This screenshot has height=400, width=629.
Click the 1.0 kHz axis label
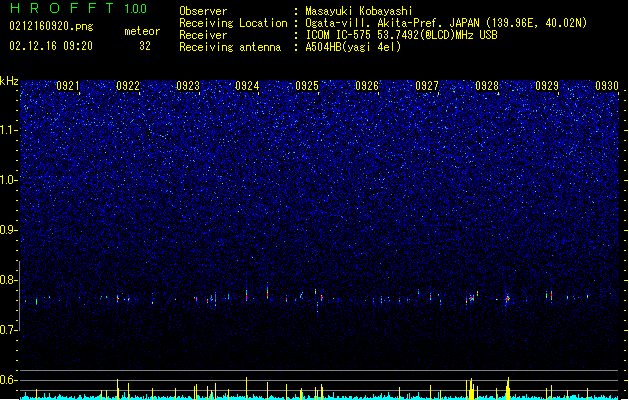[x=9, y=180]
